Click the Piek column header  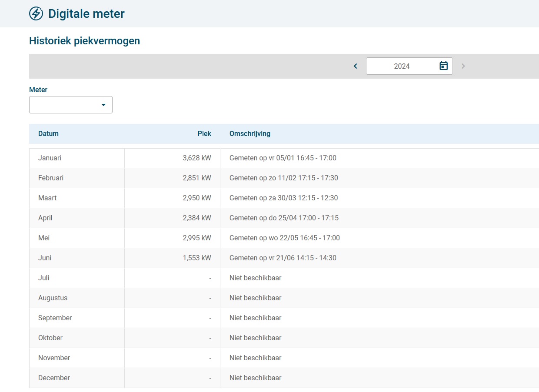click(x=204, y=133)
